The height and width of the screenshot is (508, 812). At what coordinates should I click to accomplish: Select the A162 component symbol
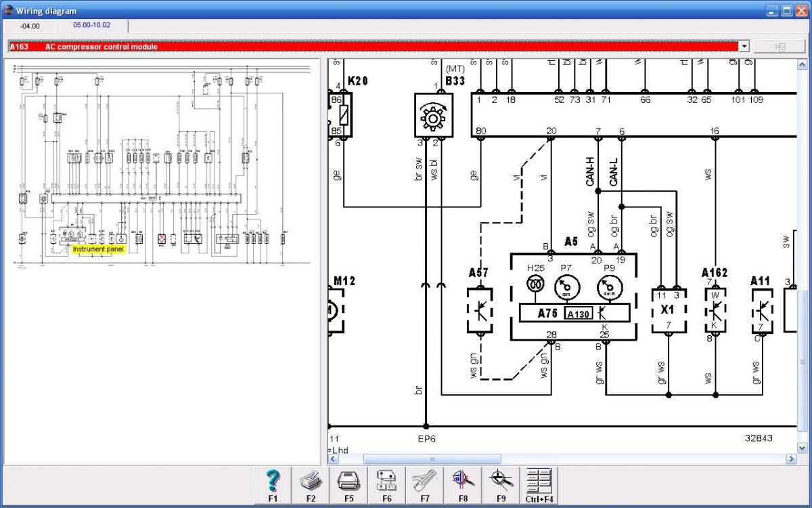(x=715, y=311)
